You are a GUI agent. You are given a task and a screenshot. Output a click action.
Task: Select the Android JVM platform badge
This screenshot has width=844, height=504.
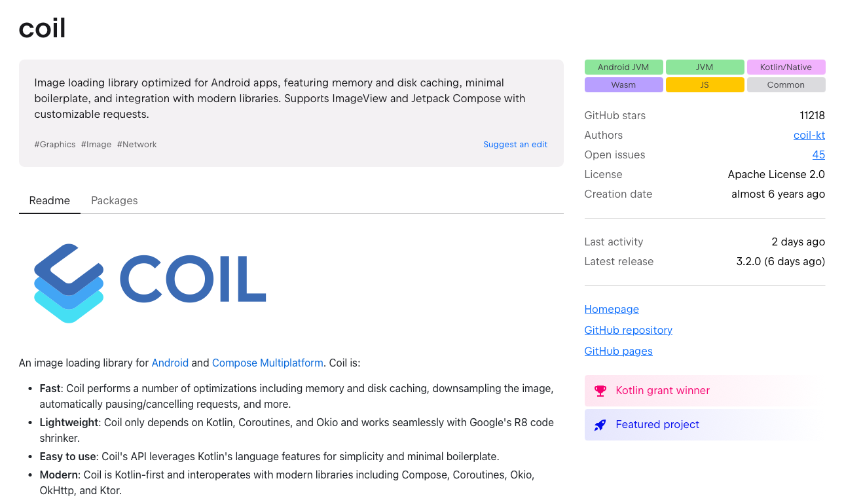coord(623,67)
